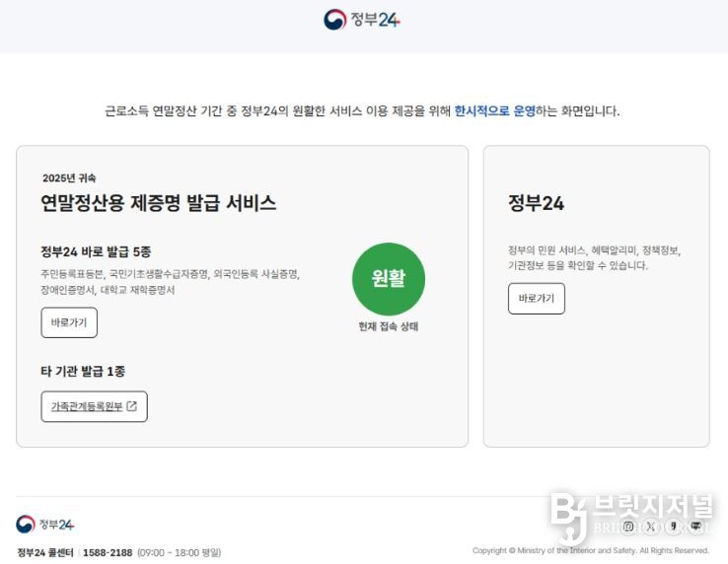Click the green 원활 status circle
728x564 pixels.
389,279
